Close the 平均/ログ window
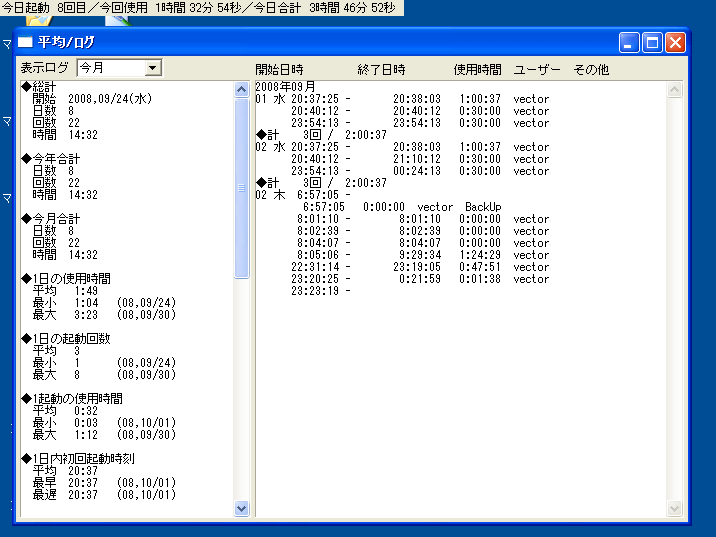This screenshot has width=716, height=537. (x=675, y=43)
